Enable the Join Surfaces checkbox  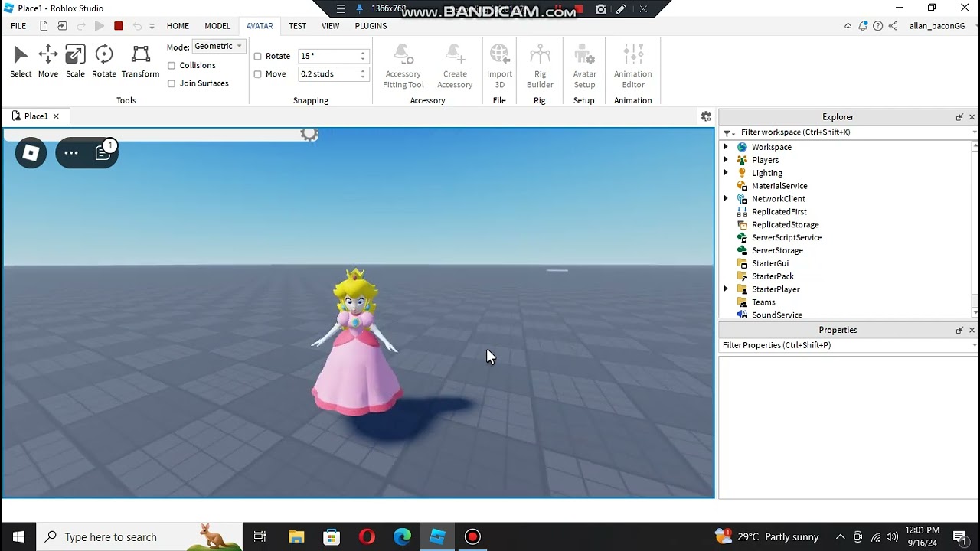(171, 83)
